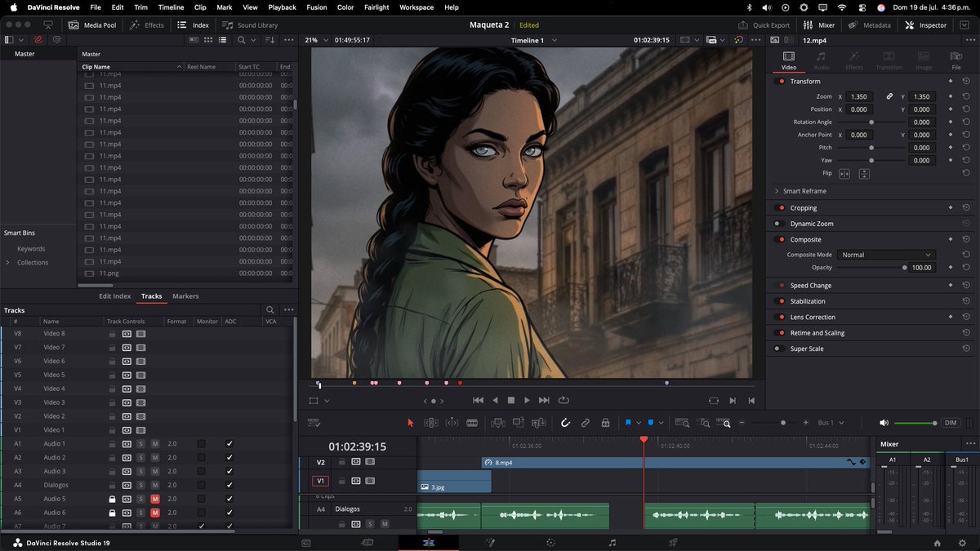Viewport: 980px width, 551px height.
Task: Uncheck the ADC checkbox for Audio 2
Action: (229, 457)
